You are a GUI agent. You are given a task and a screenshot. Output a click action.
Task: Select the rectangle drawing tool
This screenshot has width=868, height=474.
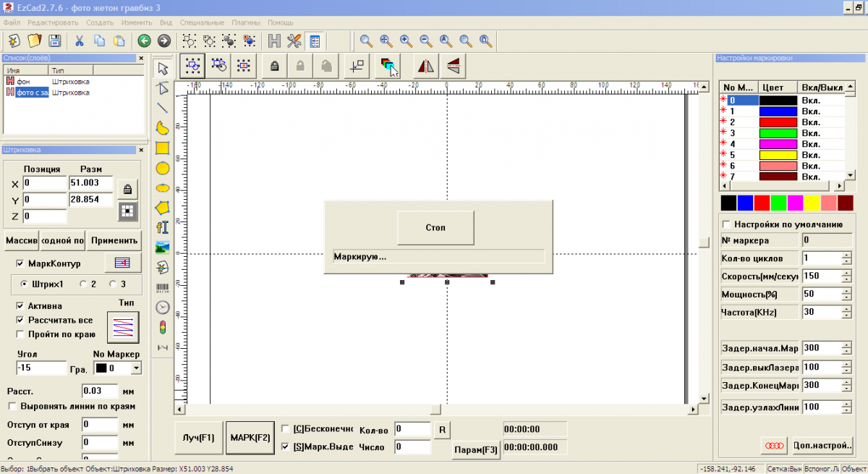point(163,148)
